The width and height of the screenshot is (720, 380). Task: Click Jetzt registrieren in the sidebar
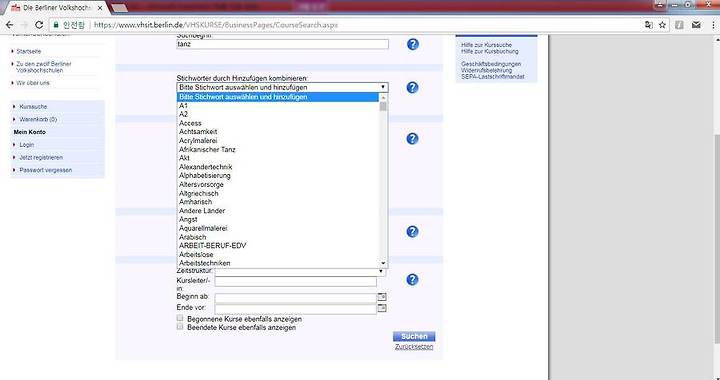41,157
